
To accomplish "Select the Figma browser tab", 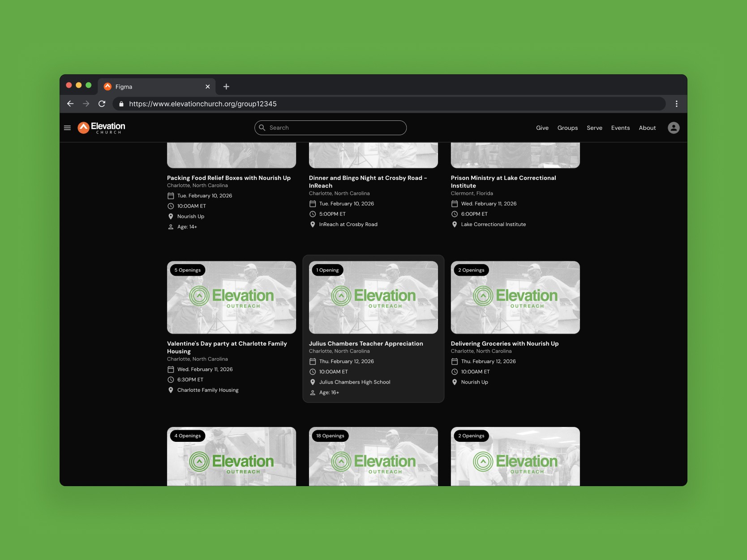I will (x=157, y=86).
